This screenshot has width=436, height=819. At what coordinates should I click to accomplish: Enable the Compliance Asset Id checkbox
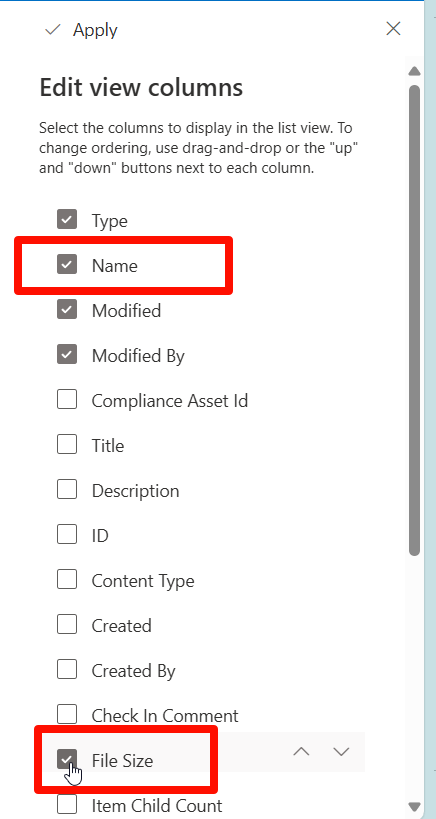67,400
